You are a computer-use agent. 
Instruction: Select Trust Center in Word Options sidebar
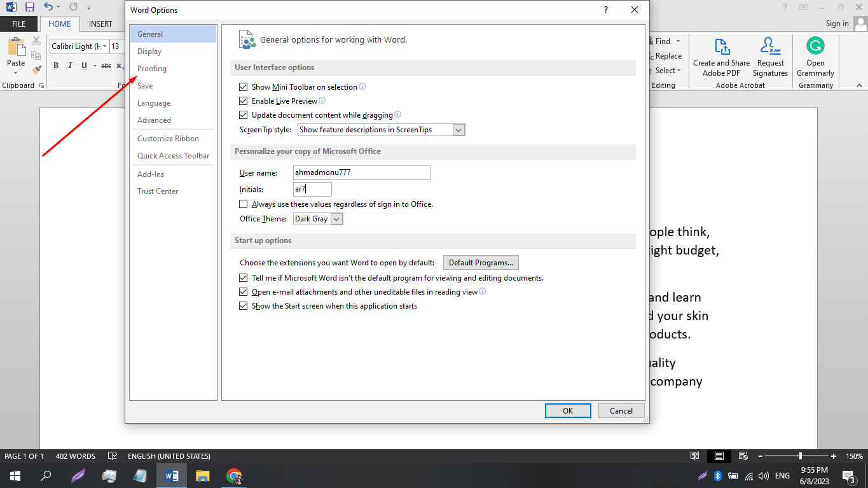pos(173,192)
